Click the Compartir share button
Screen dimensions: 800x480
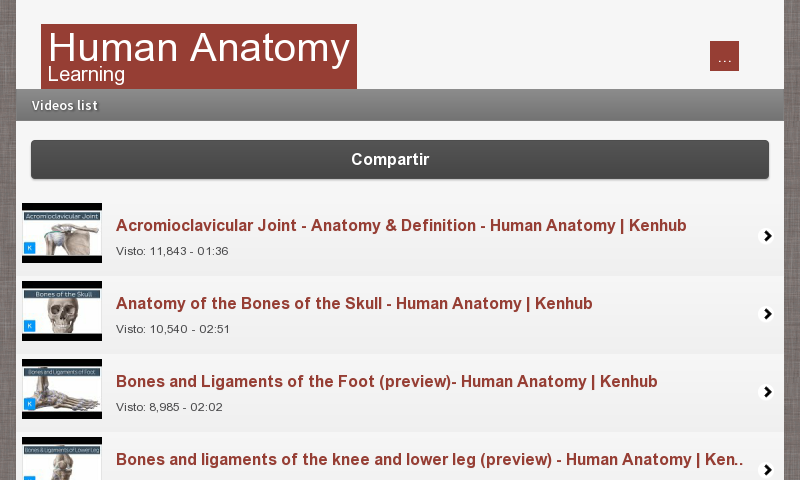(x=399, y=160)
